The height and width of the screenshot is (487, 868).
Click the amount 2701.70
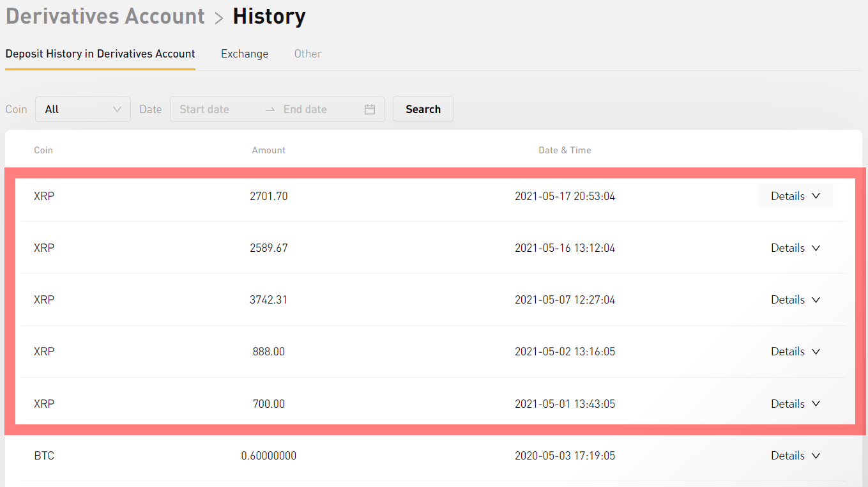(269, 196)
